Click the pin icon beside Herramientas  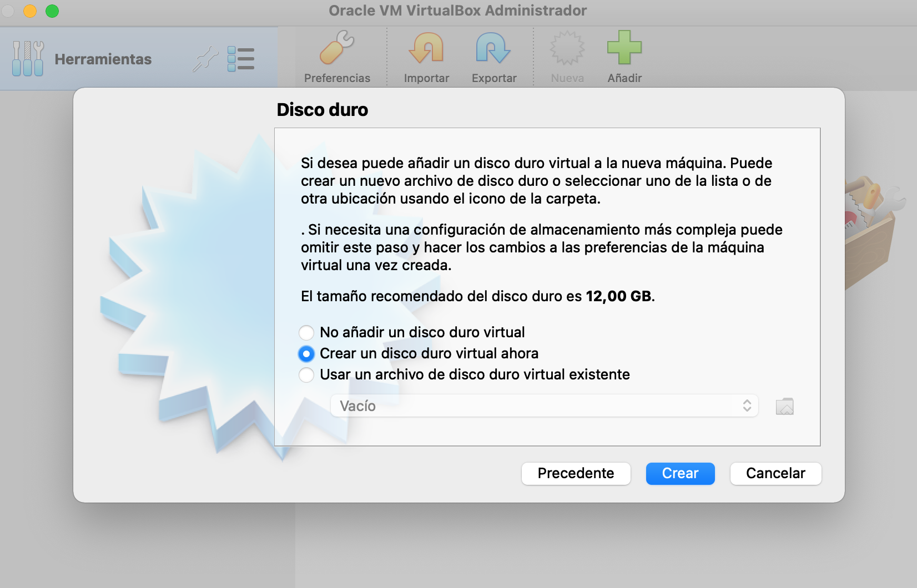(x=205, y=59)
